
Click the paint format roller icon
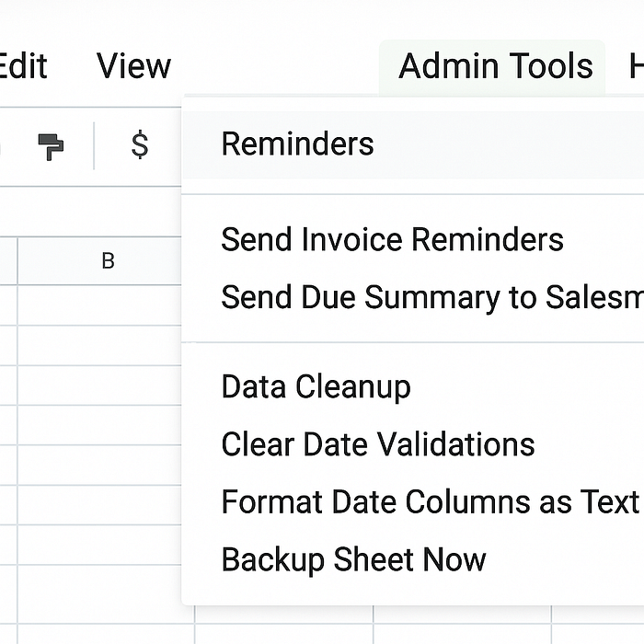coord(51,146)
